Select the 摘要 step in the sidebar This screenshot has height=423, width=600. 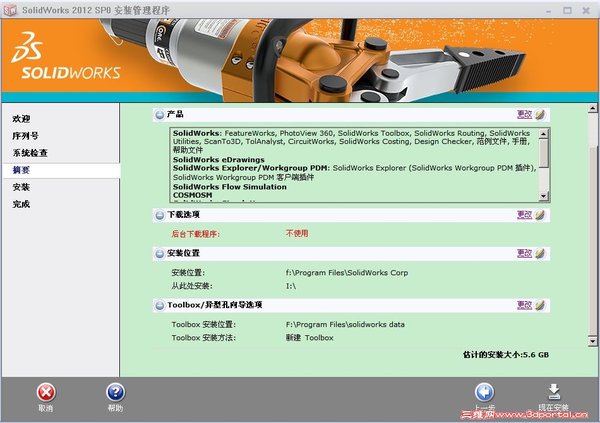[61, 170]
